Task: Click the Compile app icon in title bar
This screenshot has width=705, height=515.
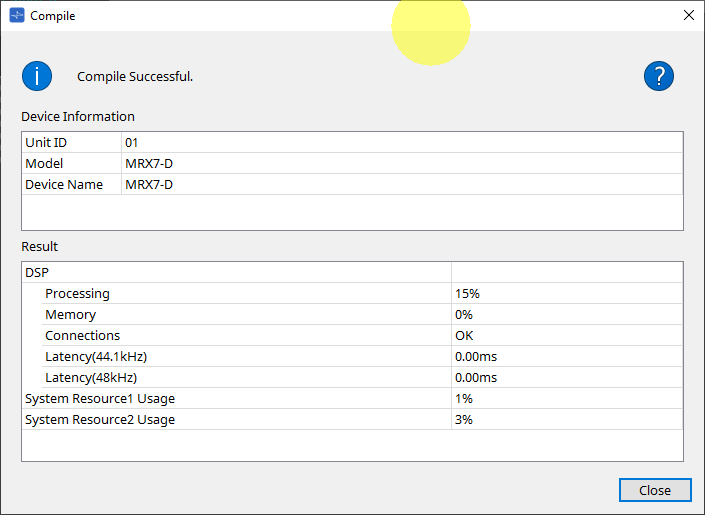Action: (17, 15)
